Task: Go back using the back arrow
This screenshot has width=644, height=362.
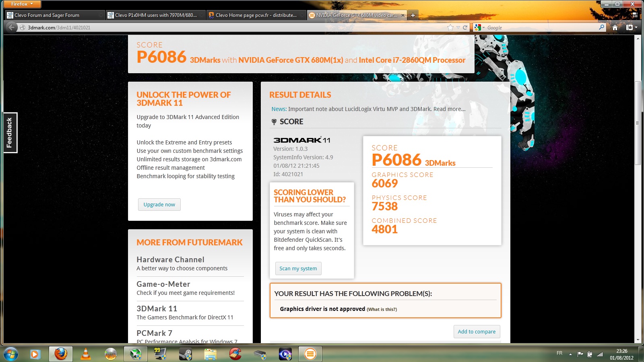Action: point(12,27)
